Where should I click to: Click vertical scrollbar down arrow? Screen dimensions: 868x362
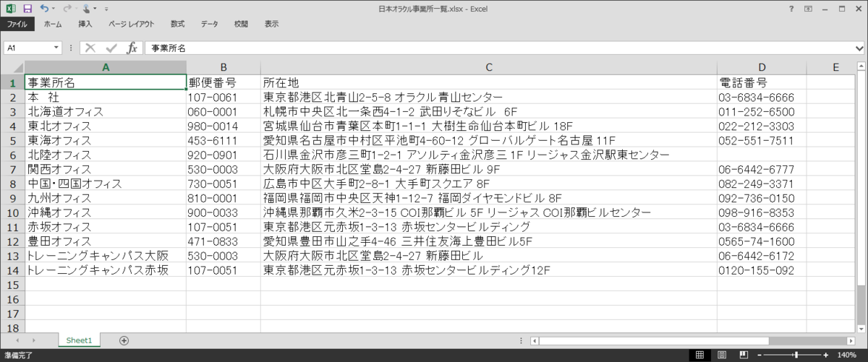(861, 328)
